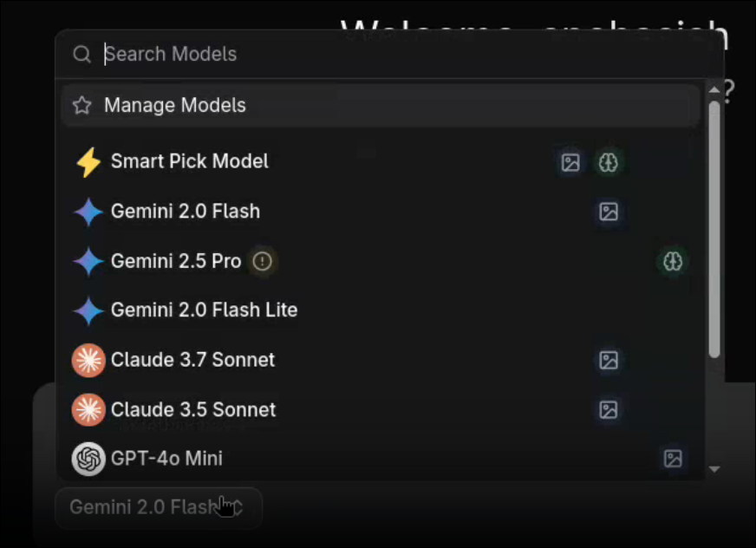Click Gemini 2.5 Pro's brain reasoning icon

point(673,262)
